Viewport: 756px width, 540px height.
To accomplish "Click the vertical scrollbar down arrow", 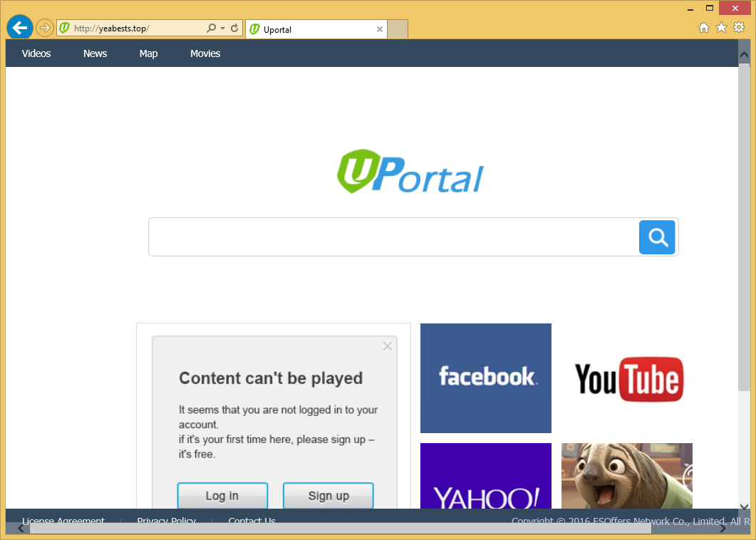I will pyautogui.click(x=744, y=506).
